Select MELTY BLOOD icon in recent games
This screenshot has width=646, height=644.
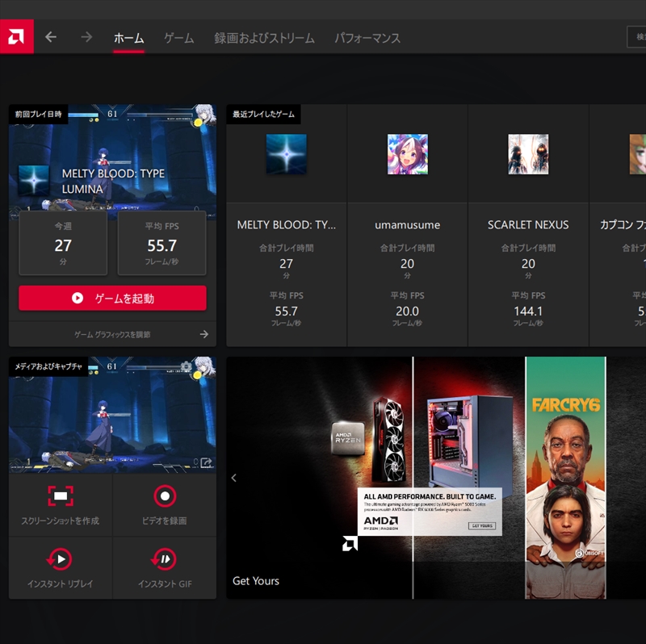(x=287, y=154)
